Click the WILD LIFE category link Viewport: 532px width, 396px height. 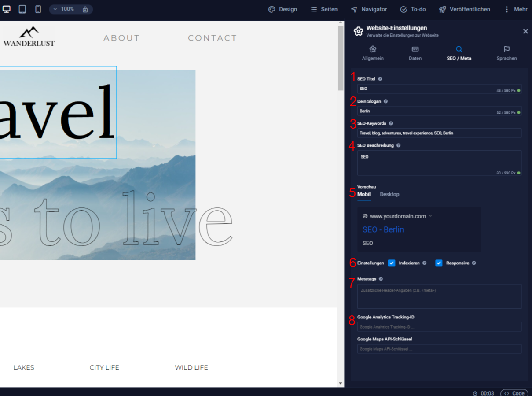coord(191,367)
